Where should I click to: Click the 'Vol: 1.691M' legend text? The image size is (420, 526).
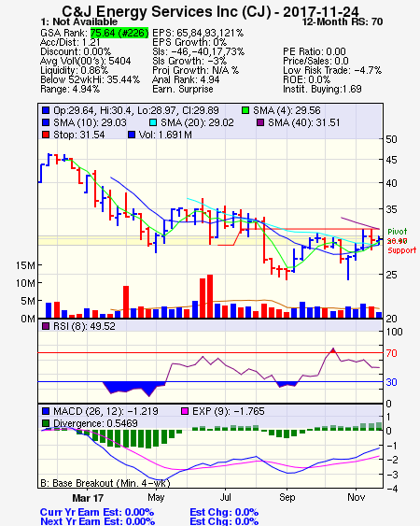pos(165,135)
